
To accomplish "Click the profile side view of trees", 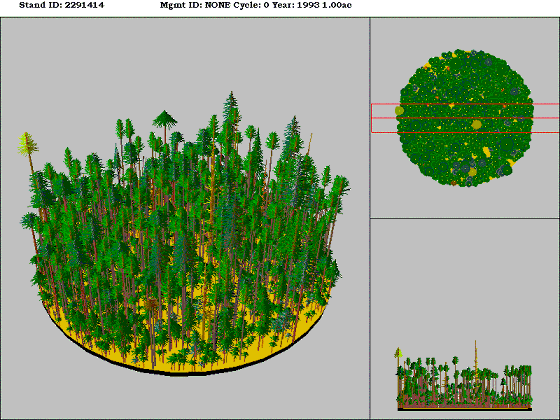I will pos(465,377).
